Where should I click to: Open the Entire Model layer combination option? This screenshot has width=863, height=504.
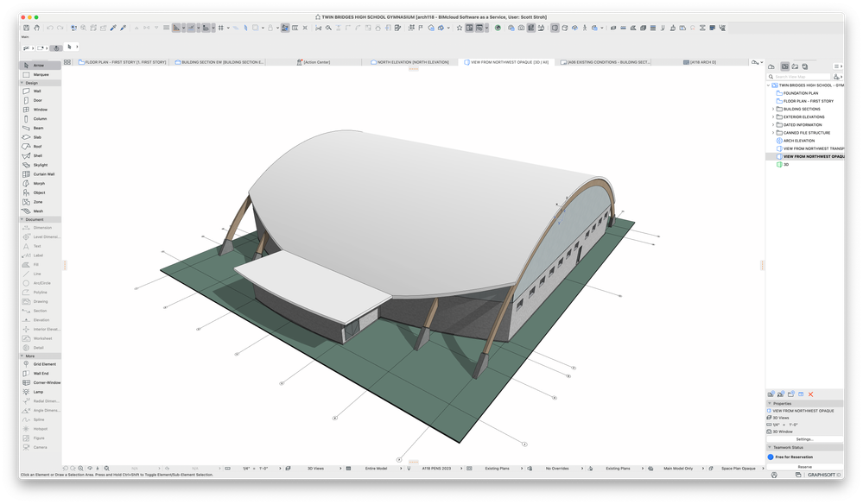click(377, 469)
